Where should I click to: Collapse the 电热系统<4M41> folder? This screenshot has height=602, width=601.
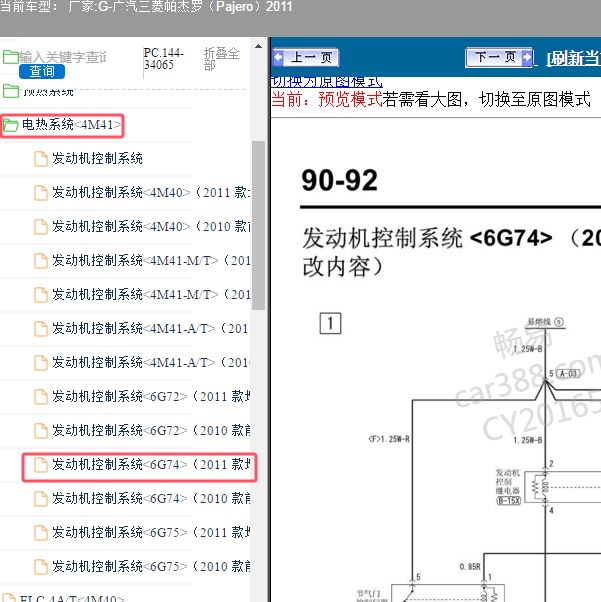point(71,124)
